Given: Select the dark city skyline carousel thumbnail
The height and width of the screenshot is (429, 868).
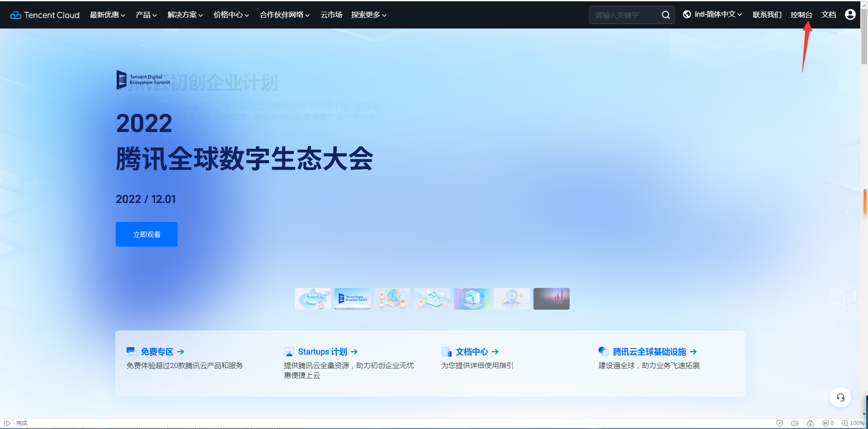Looking at the screenshot, I should (552, 299).
